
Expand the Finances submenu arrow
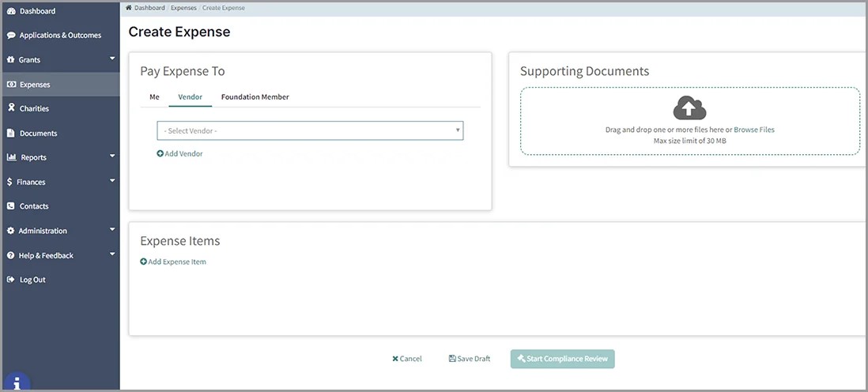(x=112, y=180)
